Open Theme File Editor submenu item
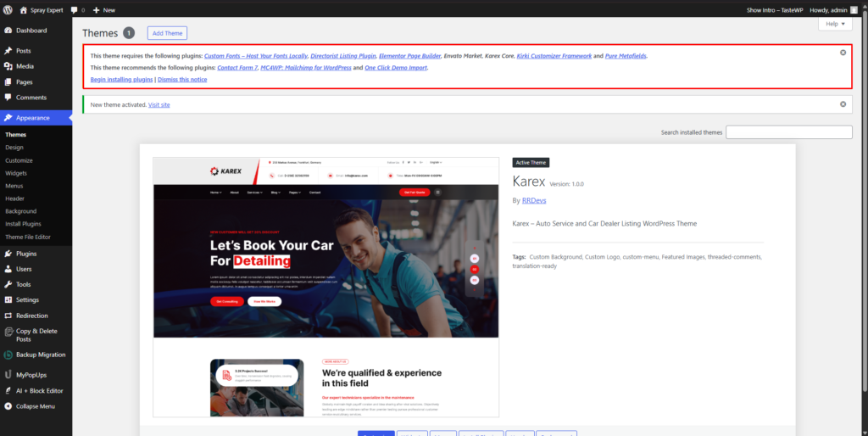Viewport: 868px width, 436px height. click(28, 237)
